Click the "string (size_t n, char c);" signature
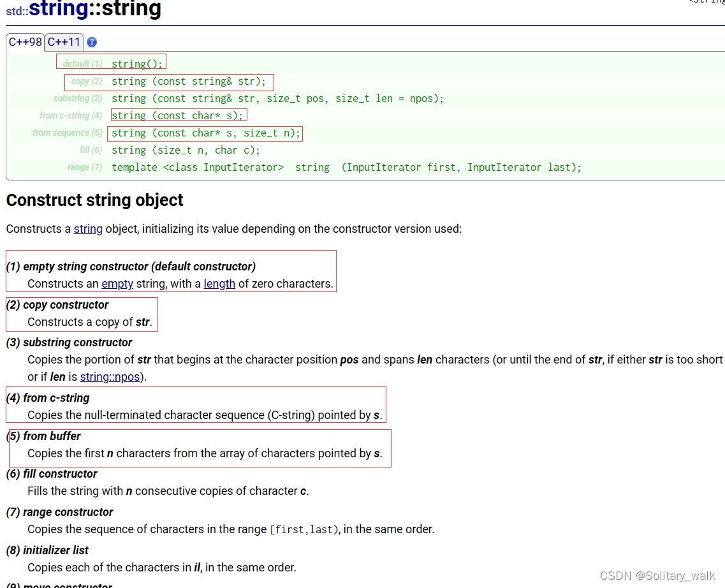Image resolution: width=725 pixels, height=588 pixels. (x=186, y=151)
